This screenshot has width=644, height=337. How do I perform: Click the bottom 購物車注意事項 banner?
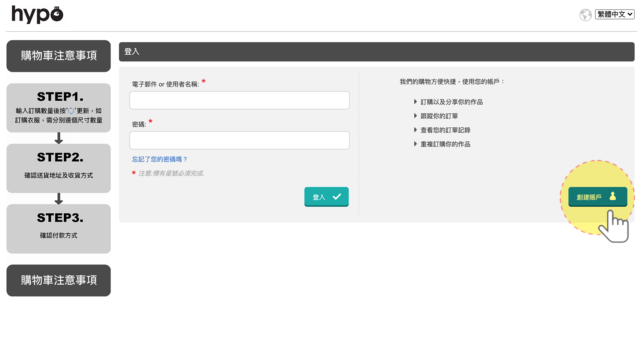(x=58, y=280)
